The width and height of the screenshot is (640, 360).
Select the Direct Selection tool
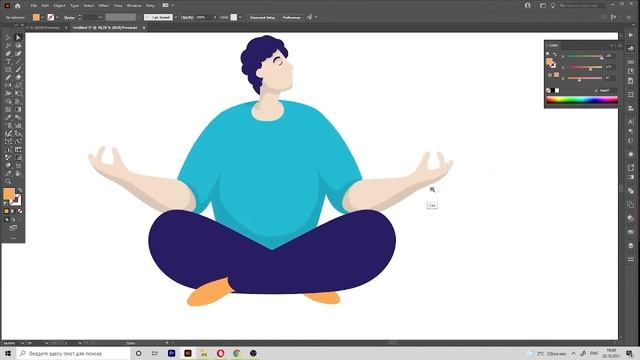click(18, 38)
